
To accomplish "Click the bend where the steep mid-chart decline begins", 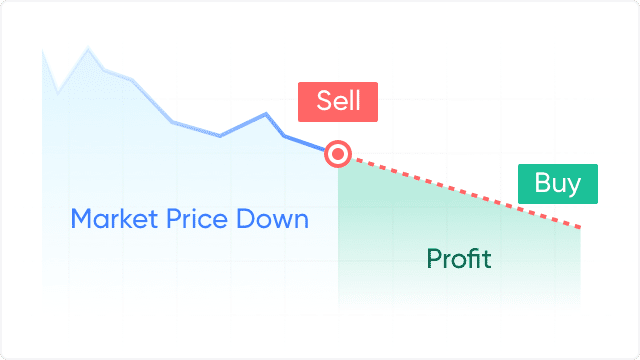I will click(132, 80).
